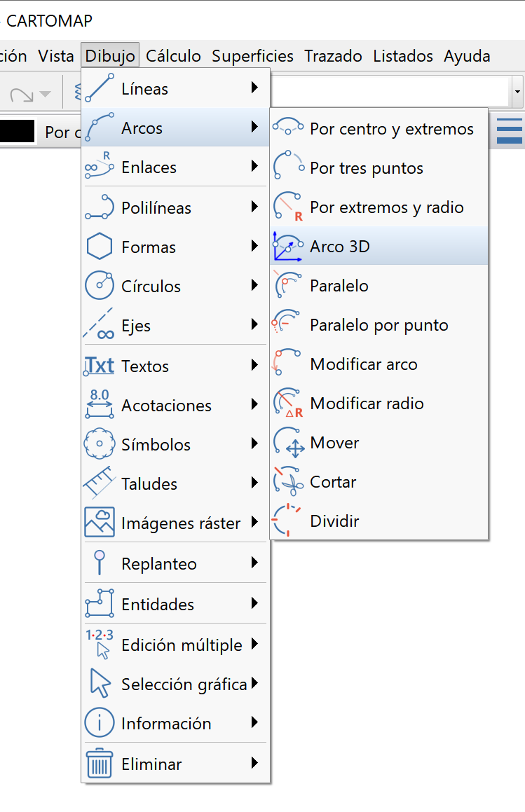Expand the Símbolos submenu arrow
The height and width of the screenshot is (812, 525).
point(254,443)
